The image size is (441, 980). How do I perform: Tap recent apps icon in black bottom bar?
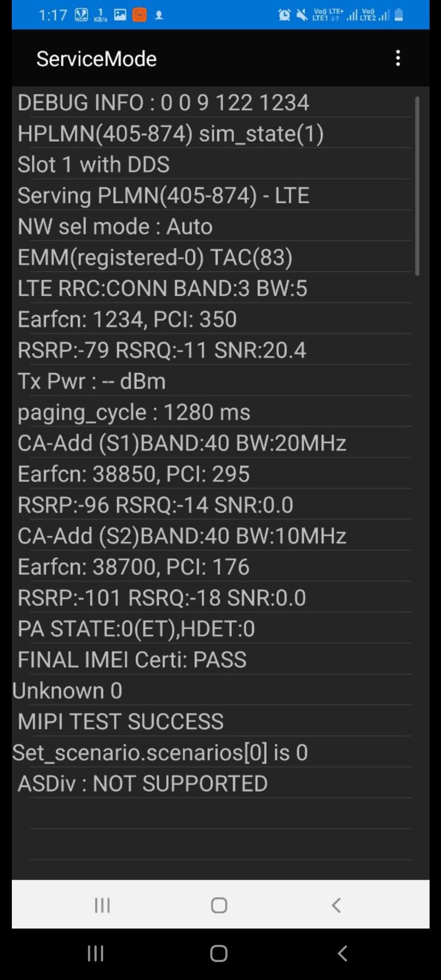pos(96,954)
